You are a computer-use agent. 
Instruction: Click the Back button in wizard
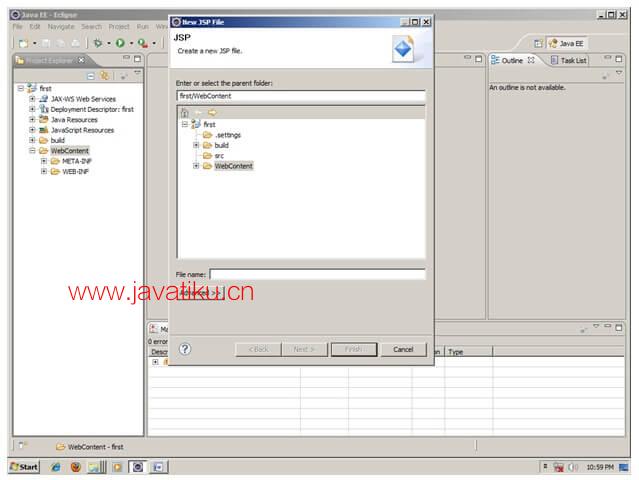click(x=258, y=350)
